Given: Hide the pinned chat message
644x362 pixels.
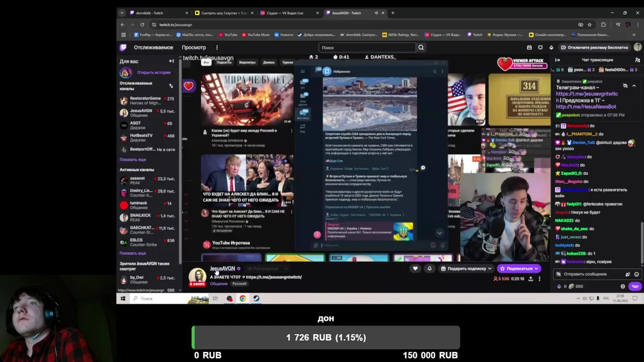Looking at the screenshot, I should coord(625,85).
